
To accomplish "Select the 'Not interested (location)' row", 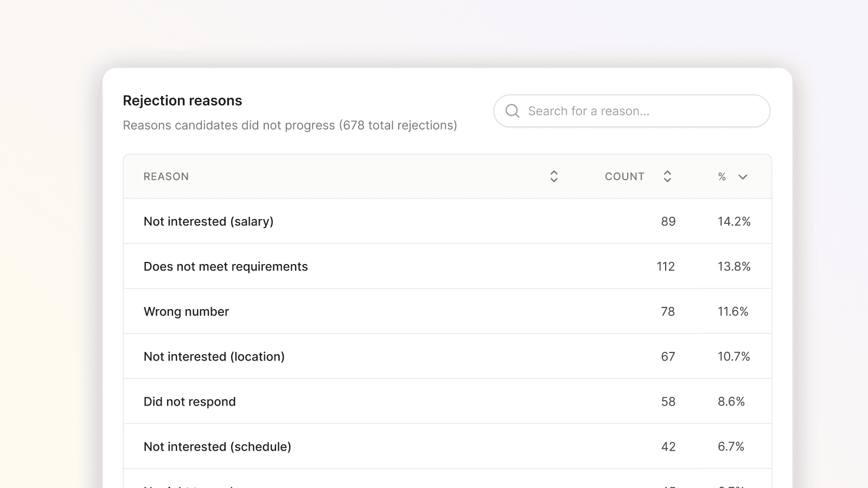I will point(448,356).
